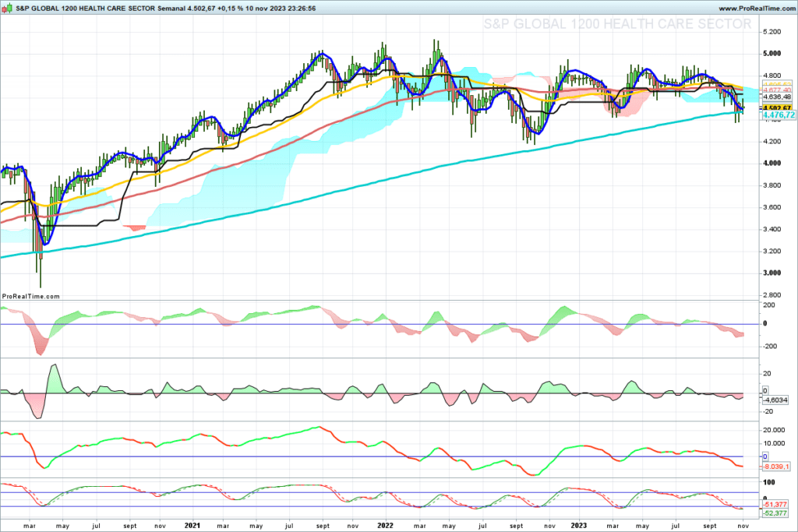Viewport: 798px width, 532px height.
Task: Click the red 4.677,40 price tag
Action: tap(777, 90)
